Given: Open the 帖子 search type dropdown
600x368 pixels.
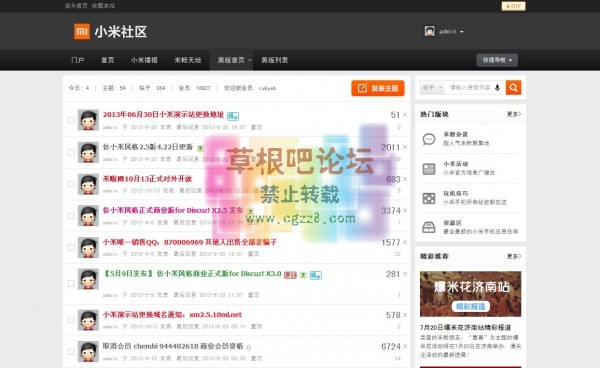Looking at the screenshot, I should 432,88.
